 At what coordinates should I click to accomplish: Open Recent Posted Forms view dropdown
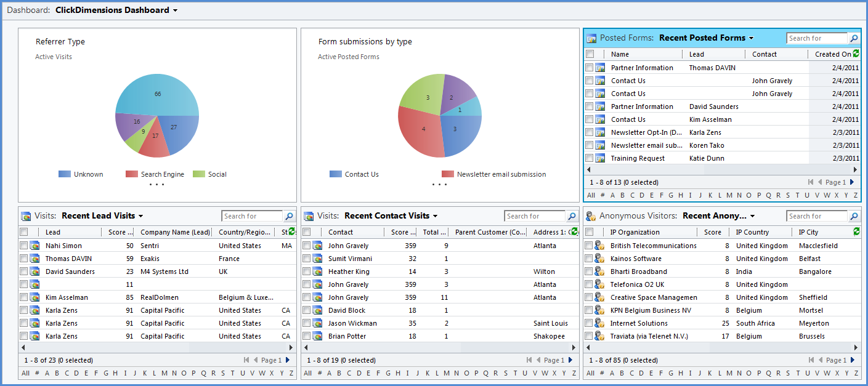point(751,38)
